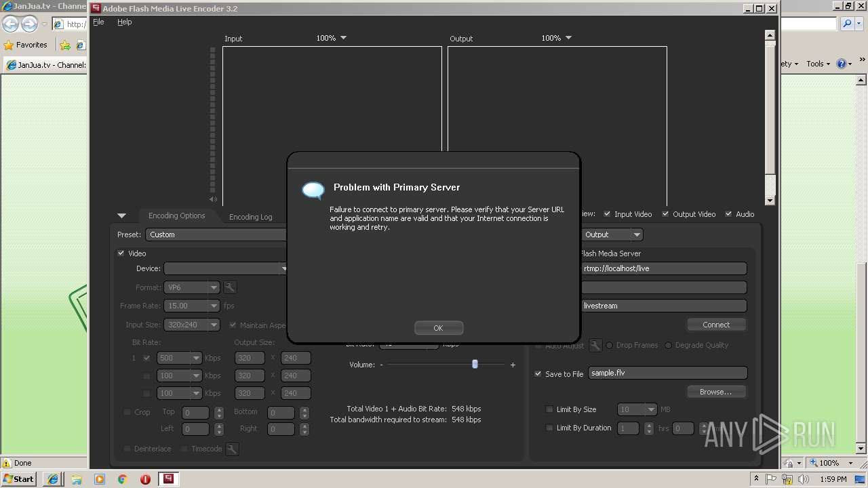Open the Preset dropdown showing Custom

pos(217,235)
